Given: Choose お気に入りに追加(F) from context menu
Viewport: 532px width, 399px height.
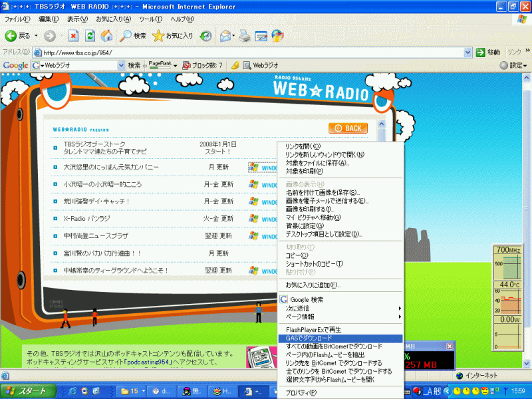Looking at the screenshot, I should pyautogui.click(x=340, y=285).
